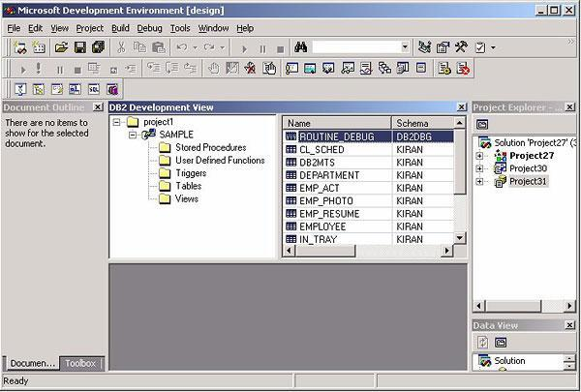
Task: Sort by the Schema column header
Action: point(422,123)
